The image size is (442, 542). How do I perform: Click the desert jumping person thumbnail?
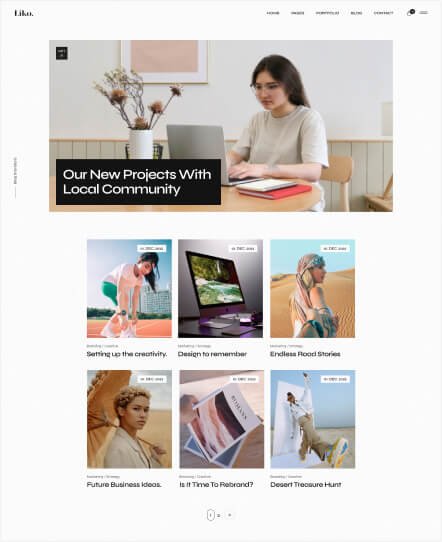(x=312, y=419)
